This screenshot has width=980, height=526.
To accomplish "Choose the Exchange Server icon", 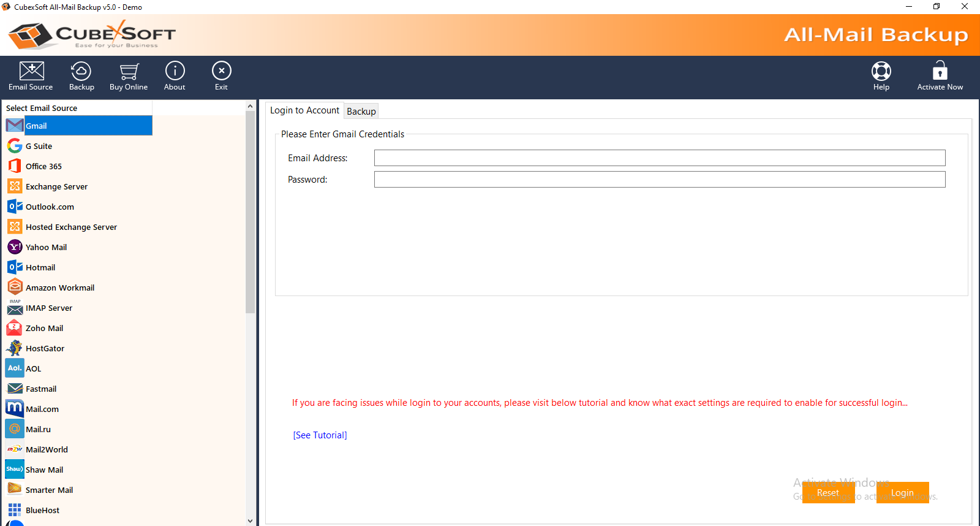I will tap(15, 186).
